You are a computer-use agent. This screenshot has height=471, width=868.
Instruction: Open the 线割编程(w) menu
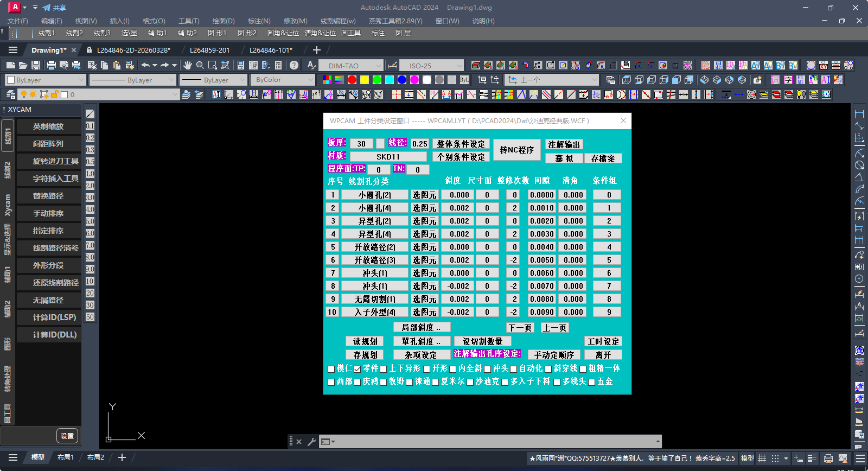point(338,21)
